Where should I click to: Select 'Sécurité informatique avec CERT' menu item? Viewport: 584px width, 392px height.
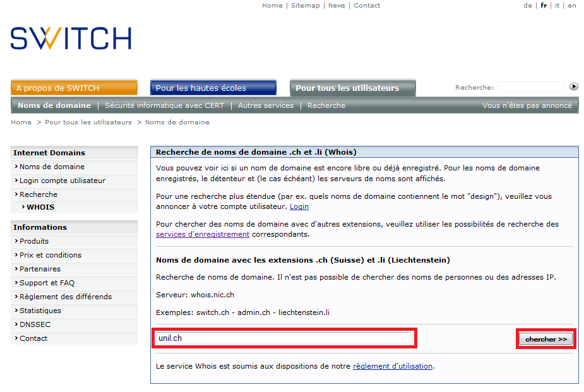coord(164,105)
